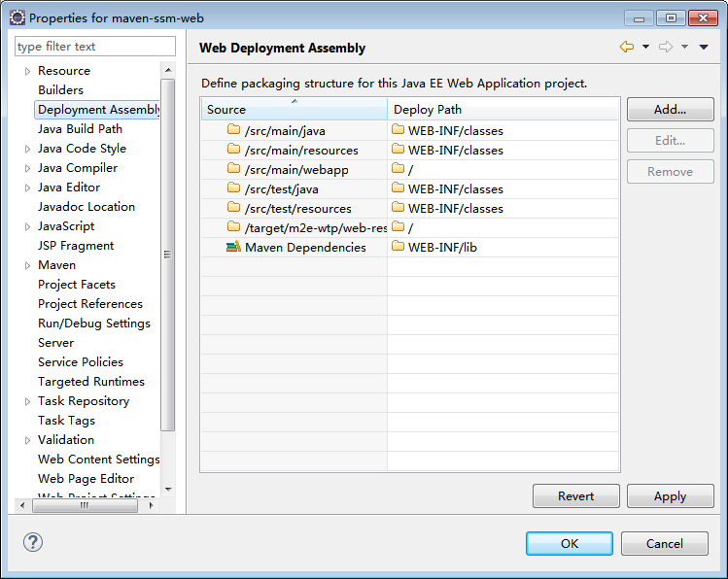Open the Targeted Runtimes page
Image resolution: width=728 pixels, height=579 pixels.
tap(91, 382)
